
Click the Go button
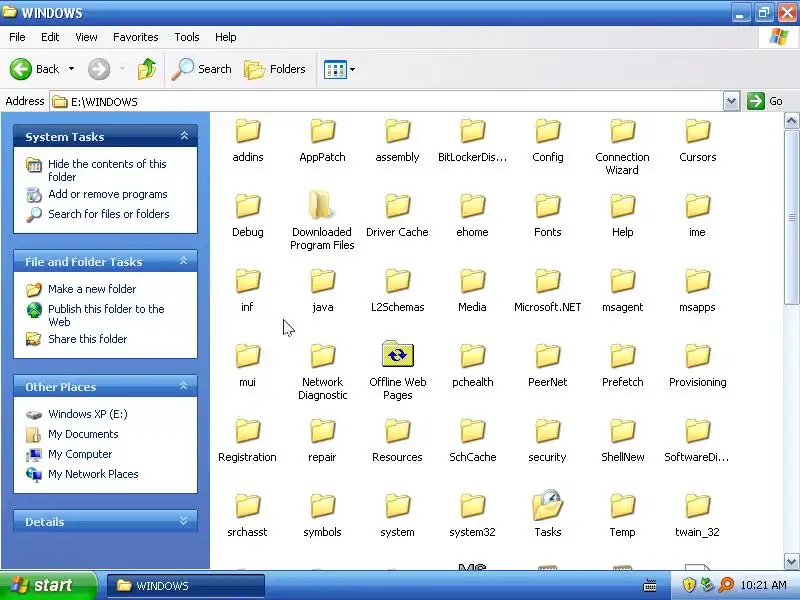[x=765, y=101]
